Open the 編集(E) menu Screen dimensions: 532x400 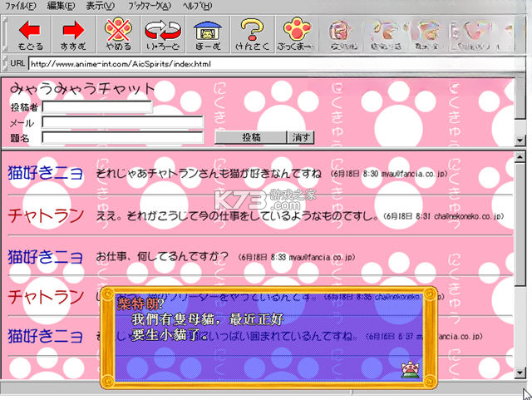pyautogui.click(x=61, y=6)
